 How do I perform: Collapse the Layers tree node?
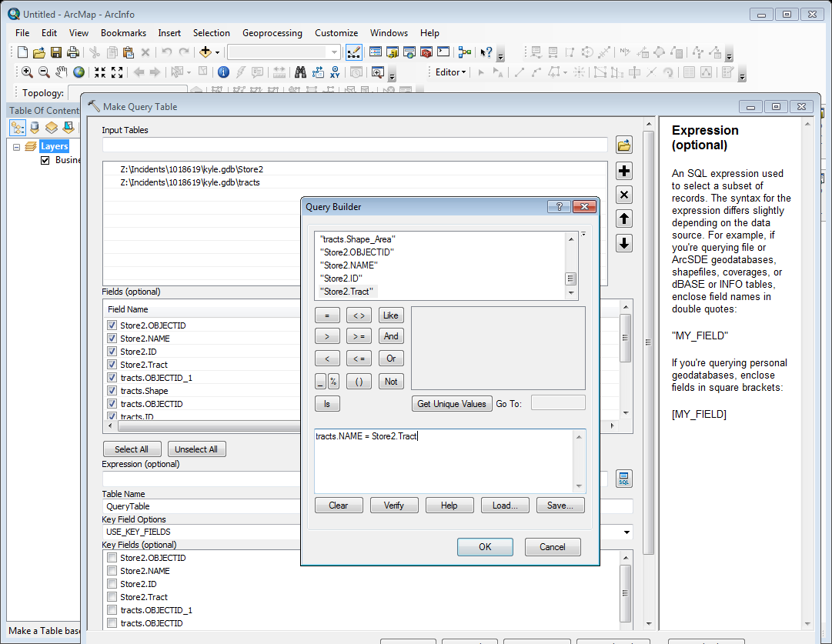tap(17, 146)
